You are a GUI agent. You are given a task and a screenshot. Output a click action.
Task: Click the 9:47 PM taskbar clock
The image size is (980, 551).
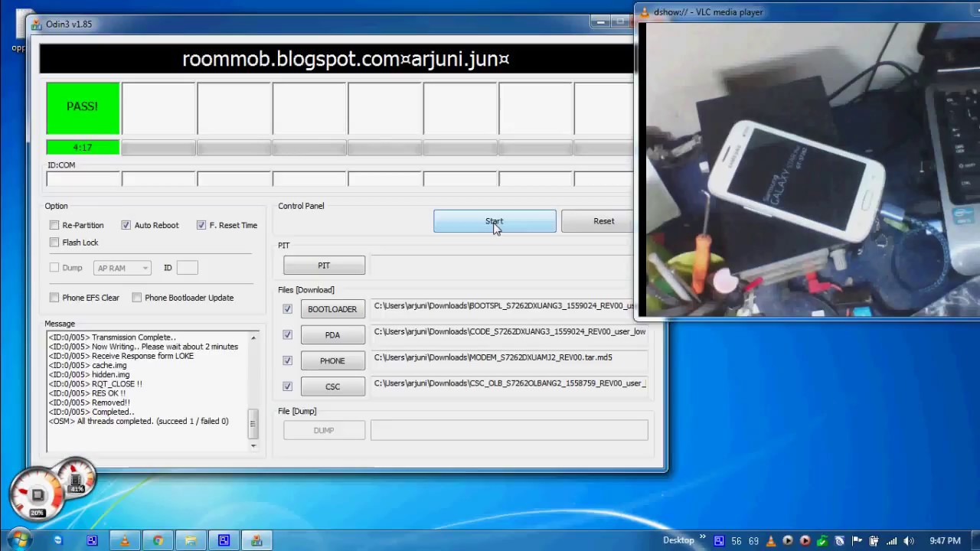944,541
